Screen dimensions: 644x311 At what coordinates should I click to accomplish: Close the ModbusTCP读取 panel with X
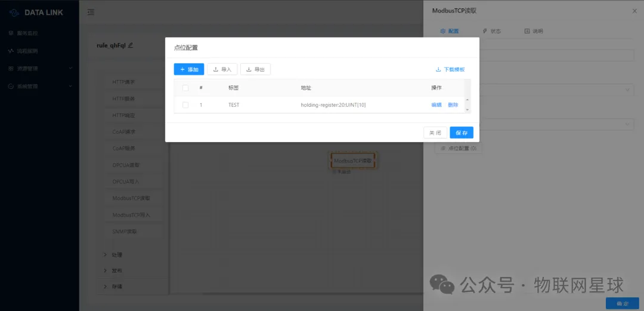click(634, 11)
